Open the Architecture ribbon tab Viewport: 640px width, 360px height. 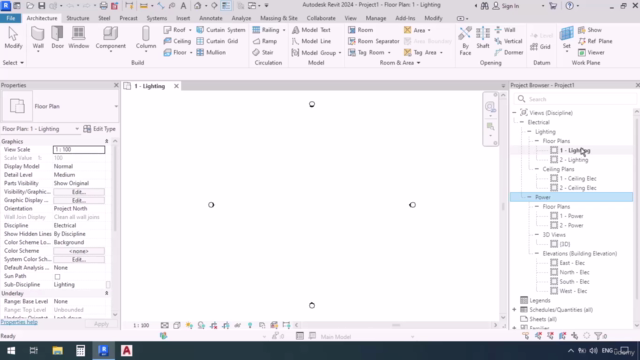pos(42,18)
